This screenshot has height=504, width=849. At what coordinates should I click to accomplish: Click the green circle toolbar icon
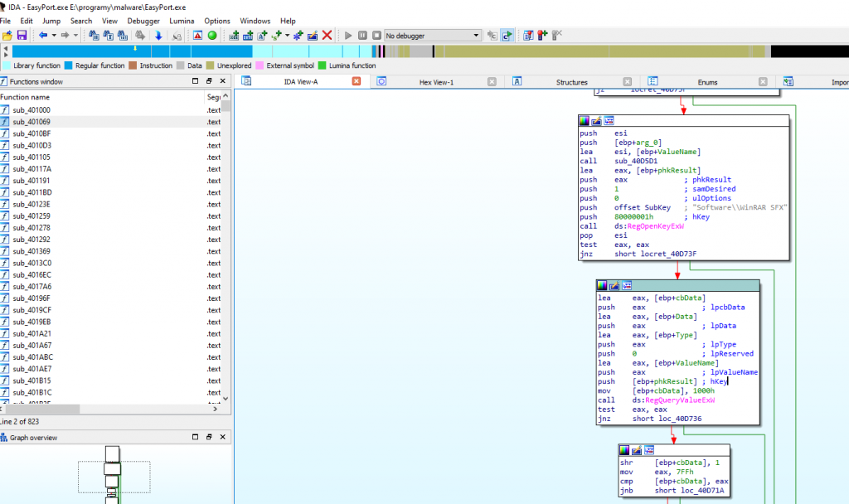click(212, 36)
